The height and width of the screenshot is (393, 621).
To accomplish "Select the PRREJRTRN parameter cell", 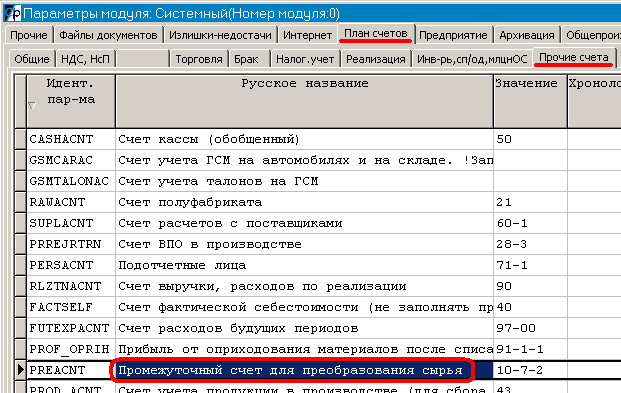I will pos(70,244).
